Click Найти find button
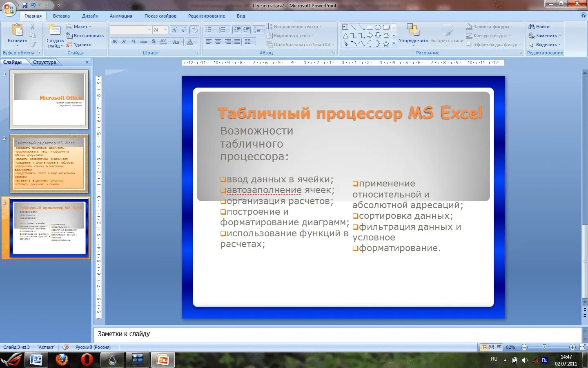This screenshot has height=368, width=588. 539,27
